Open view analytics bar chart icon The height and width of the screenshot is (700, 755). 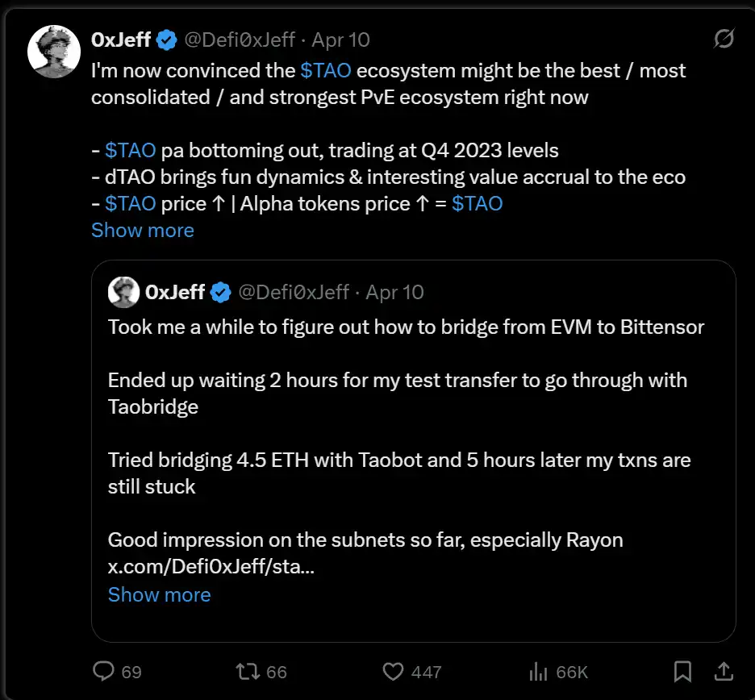click(x=537, y=671)
